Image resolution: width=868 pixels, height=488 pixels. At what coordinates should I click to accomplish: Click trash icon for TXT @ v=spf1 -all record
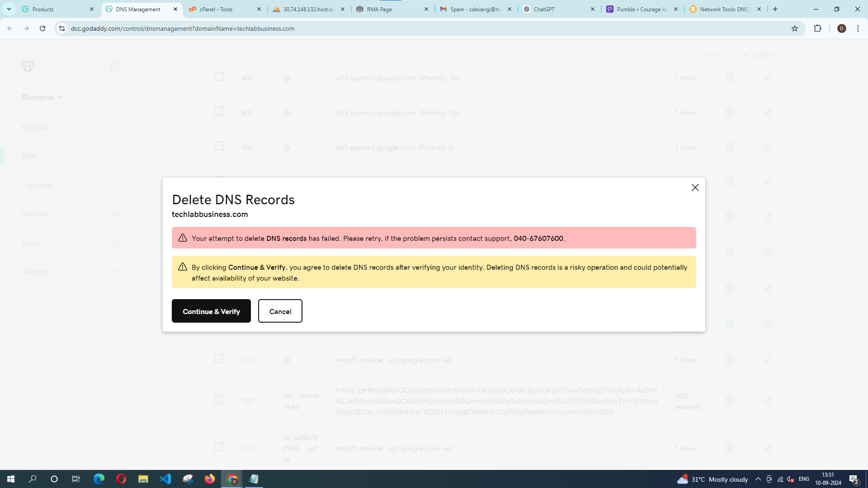tap(729, 359)
